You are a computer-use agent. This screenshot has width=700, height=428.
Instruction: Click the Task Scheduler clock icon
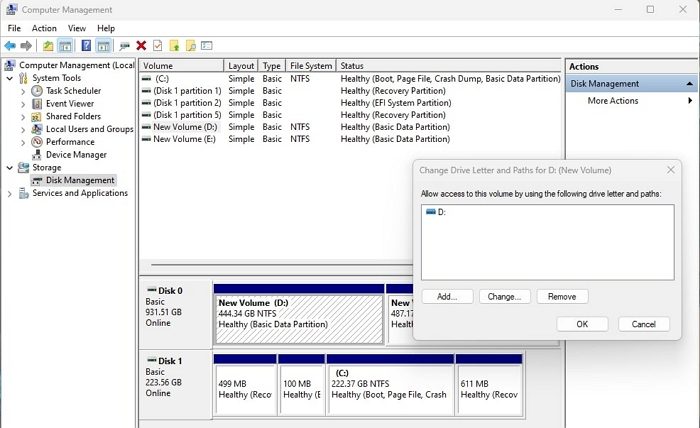click(x=37, y=91)
